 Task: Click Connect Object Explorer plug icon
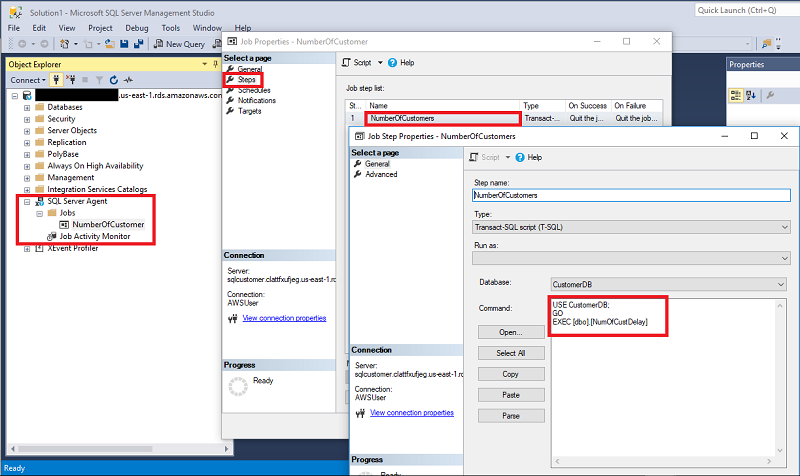[x=56, y=80]
